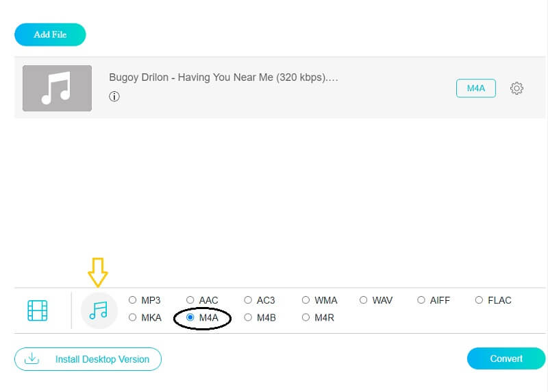
Task: Choose the AIFF radio button
Action: [421, 300]
